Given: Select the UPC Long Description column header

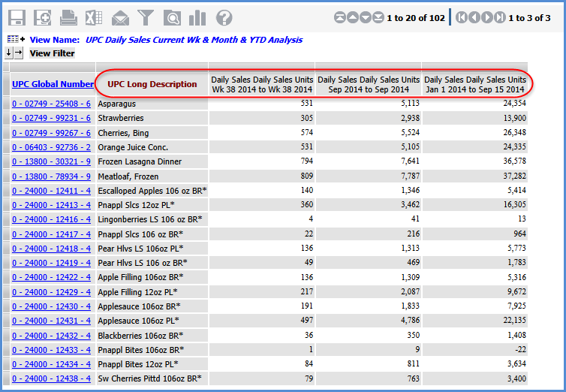Looking at the screenshot, I should click(x=152, y=84).
